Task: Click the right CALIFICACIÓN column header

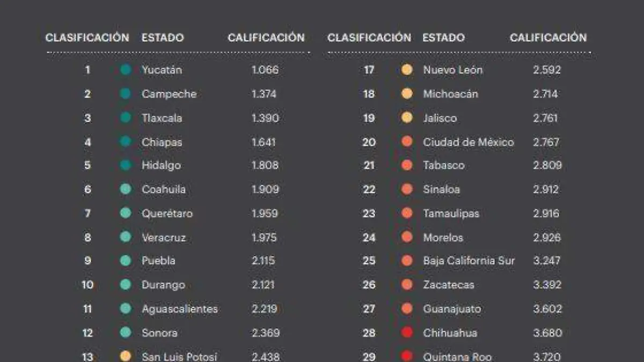Action: [x=548, y=38]
